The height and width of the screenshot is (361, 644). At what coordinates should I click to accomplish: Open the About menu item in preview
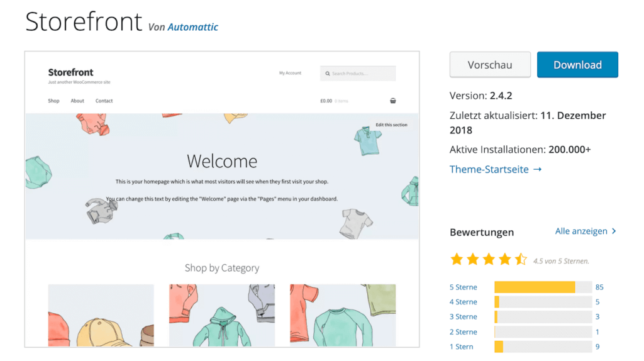click(x=77, y=101)
